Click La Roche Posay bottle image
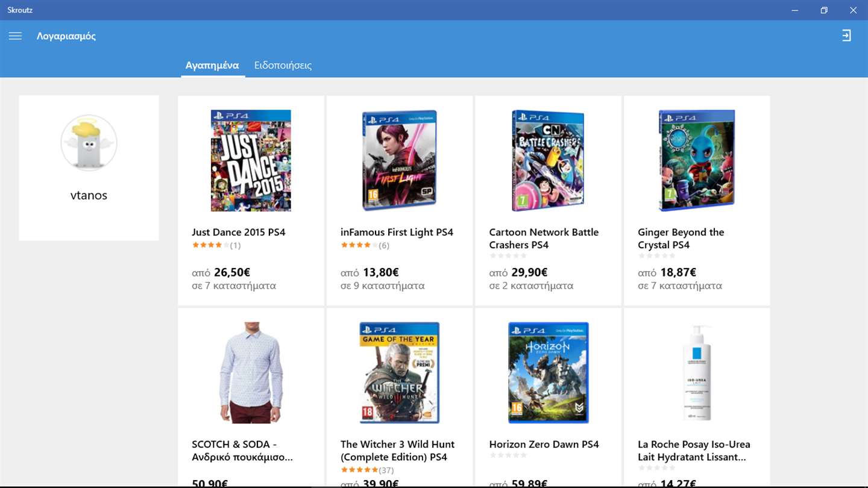868x488 pixels. tap(697, 372)
